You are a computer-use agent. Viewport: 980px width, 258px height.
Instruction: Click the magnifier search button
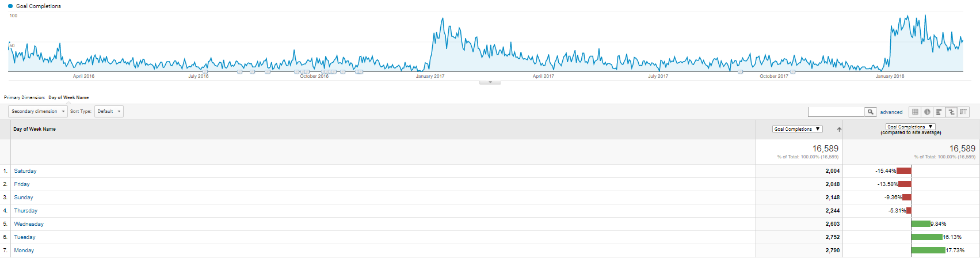pos(871,112)
